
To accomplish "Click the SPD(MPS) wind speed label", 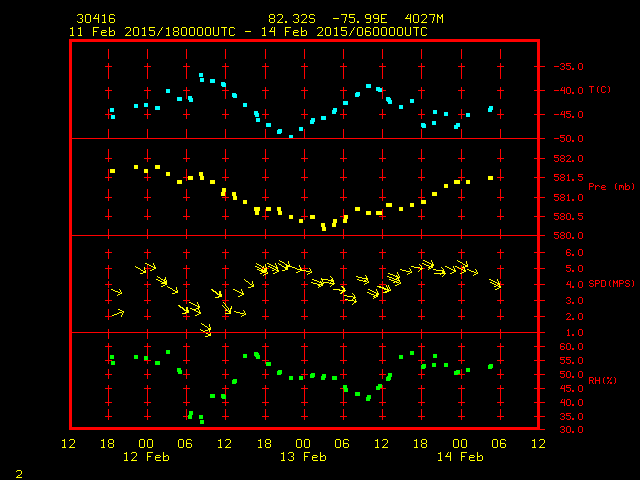I will coord(611,283).
